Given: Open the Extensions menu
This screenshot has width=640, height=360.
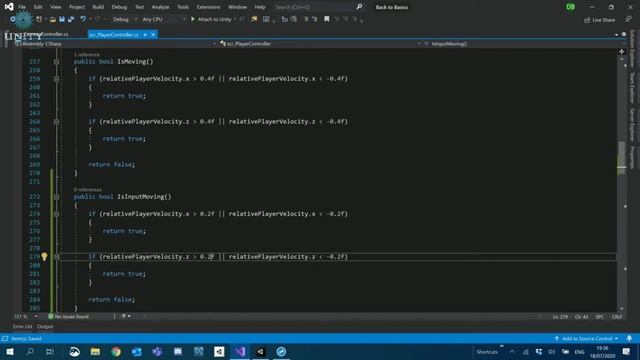Looking at the screenshot, I should pos(208,7).
